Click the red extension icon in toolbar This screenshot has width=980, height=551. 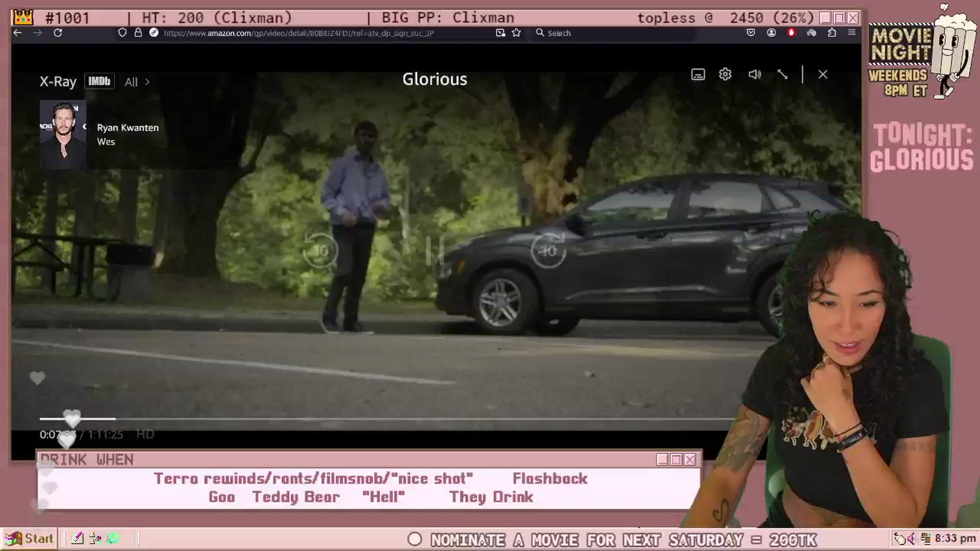point(791,33)
